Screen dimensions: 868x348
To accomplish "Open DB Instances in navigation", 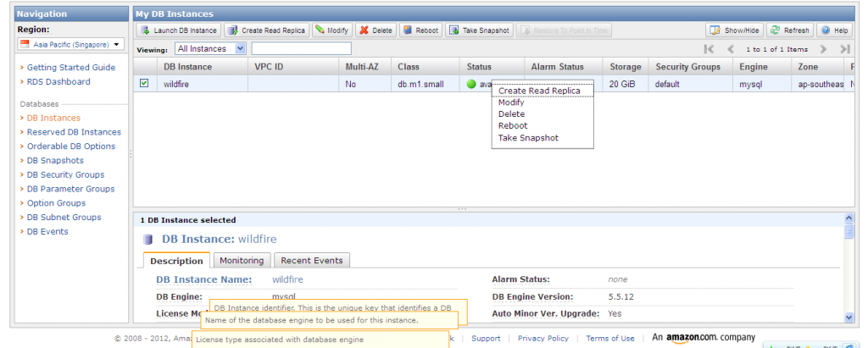I will [53, 118].
